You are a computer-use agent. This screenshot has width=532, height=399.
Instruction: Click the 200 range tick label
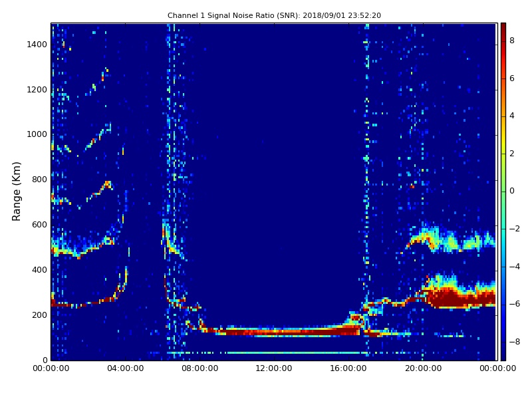tap(39, 315)
